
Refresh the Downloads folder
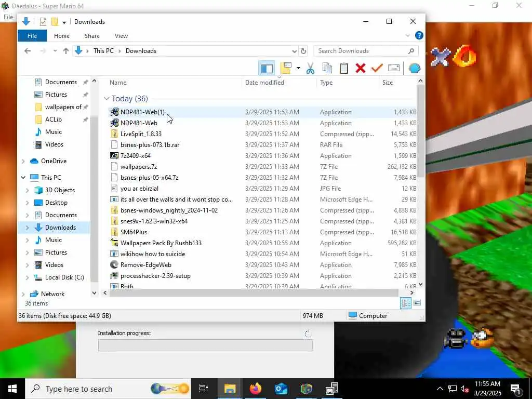(303, 51)
